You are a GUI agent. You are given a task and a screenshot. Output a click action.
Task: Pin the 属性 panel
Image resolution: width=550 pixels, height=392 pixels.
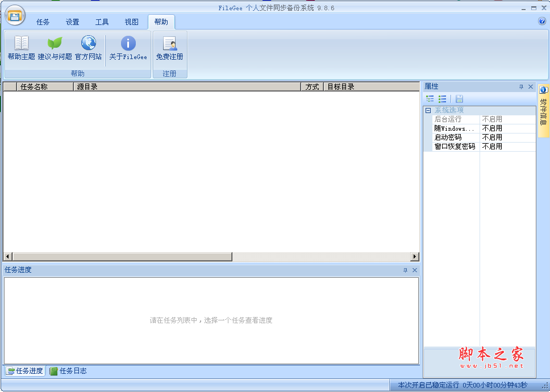[521, 86]
